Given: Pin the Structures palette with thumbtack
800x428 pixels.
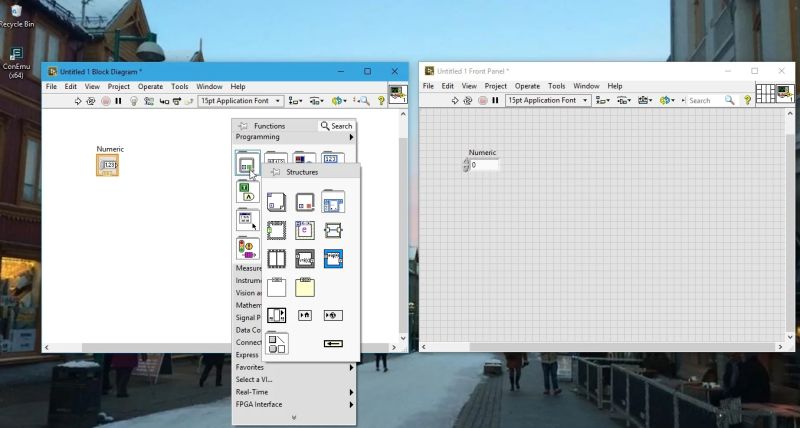Looking at the screenshot, I should 276,172.
